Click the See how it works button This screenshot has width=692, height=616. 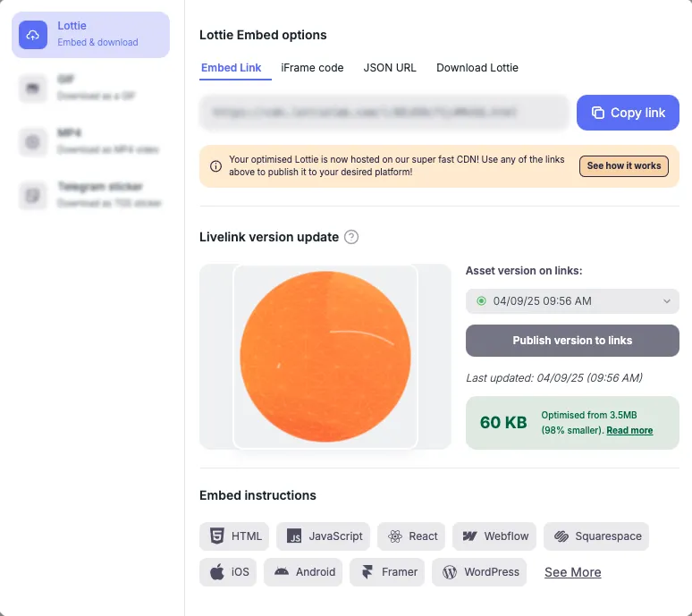[623, 166]
